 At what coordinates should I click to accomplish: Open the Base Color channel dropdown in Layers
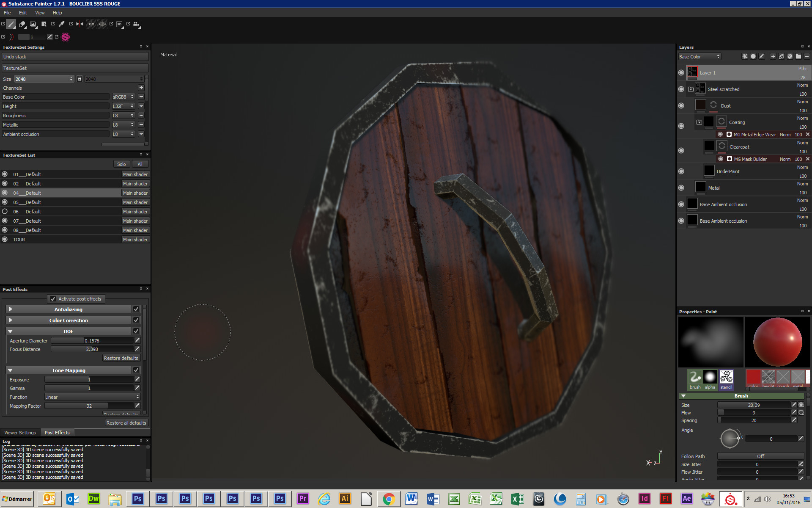pyautogui.click(x=699, y=56)
